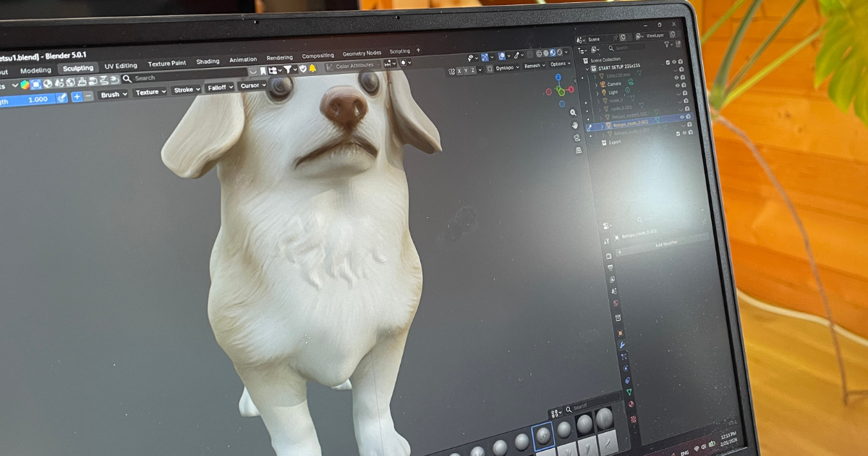Viewport: 868px width, 456px height.
Task: Open the View Layer properties tab
Action: [x=612, y=279]
